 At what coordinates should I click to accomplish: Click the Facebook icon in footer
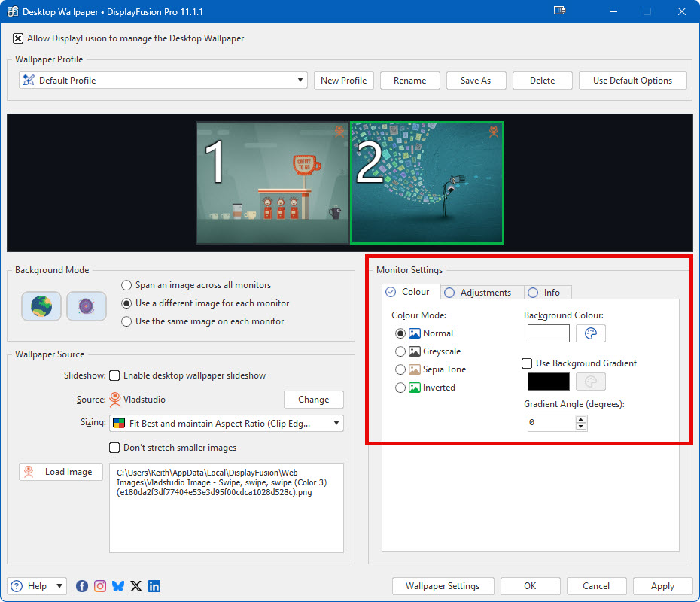point(82,586)
